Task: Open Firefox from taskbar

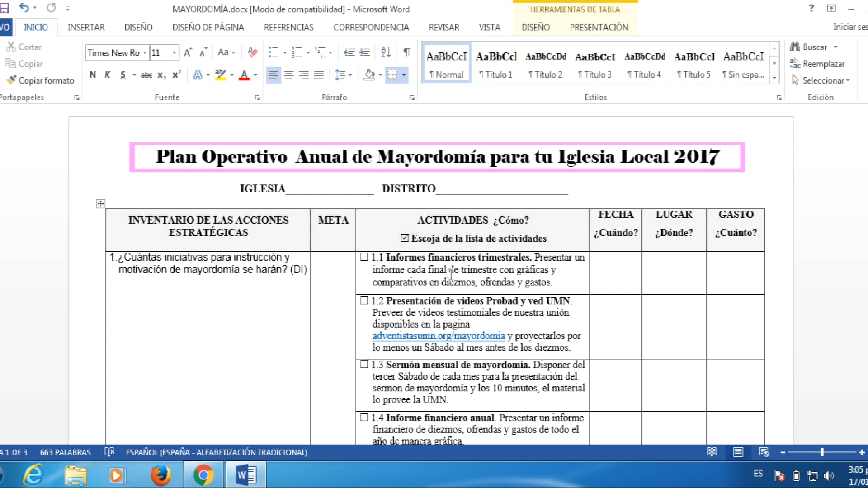Action: coord(161,475)
